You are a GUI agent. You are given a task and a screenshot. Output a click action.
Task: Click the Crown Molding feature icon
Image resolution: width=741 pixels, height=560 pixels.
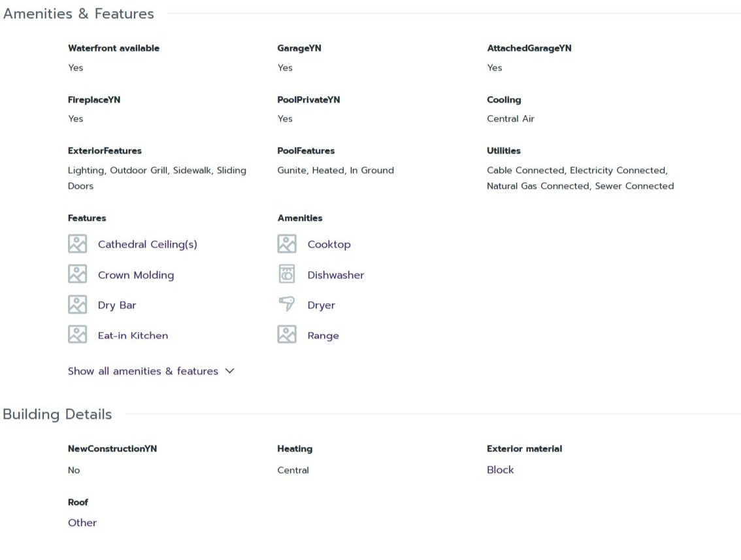pyautogui.click(x=77, y=274)
